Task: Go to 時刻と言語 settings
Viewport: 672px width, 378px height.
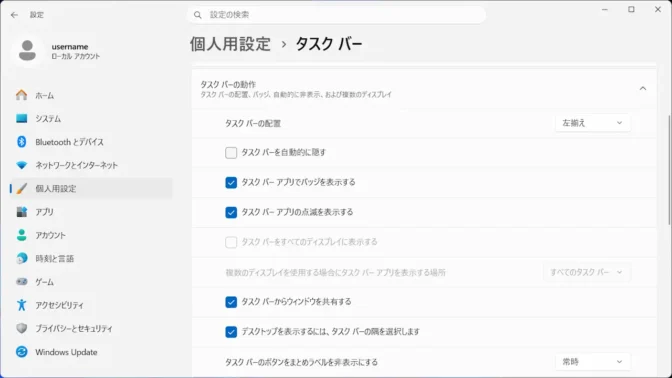Action: click(92, 258)
